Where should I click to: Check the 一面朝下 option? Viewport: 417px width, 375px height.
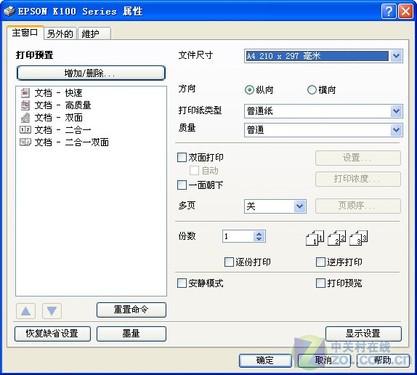click(182, 185)
